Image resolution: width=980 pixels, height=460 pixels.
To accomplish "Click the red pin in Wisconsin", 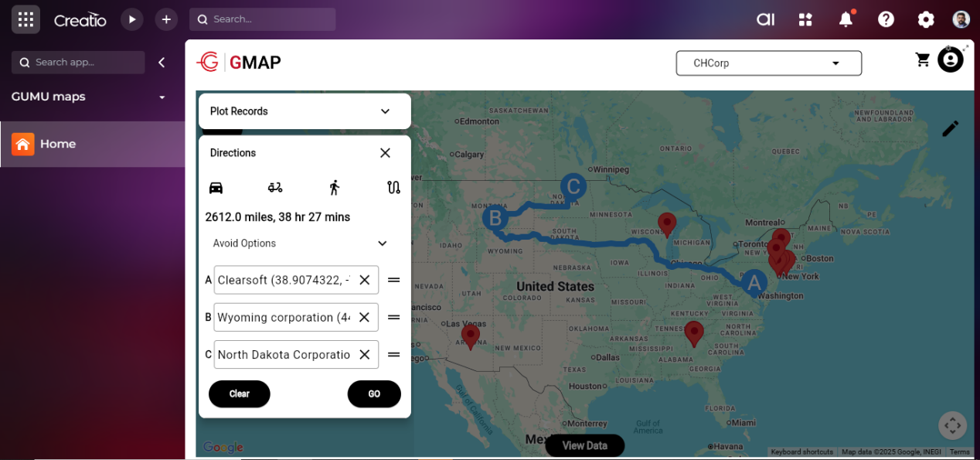I will coord(667,224).
